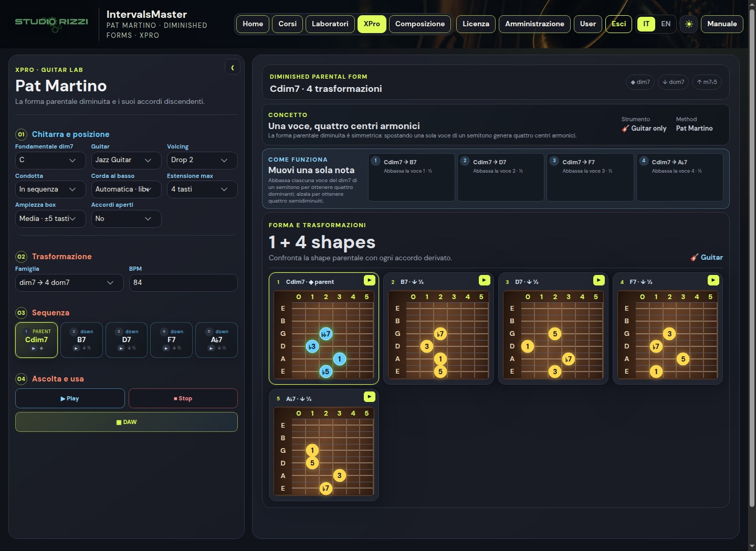Toggle the dim7 chip in the header
Image resolution: width=756 pixels, height=551 pixels.
640,82
